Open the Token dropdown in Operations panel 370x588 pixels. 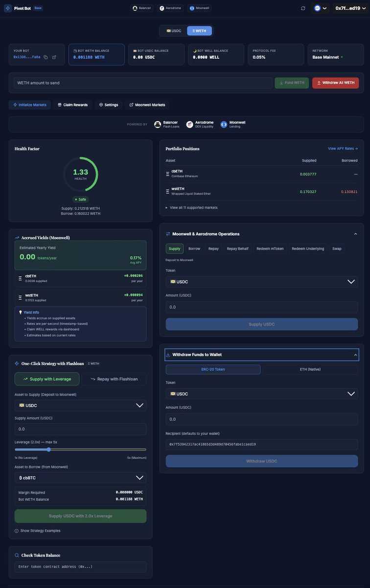pos(262,282)
